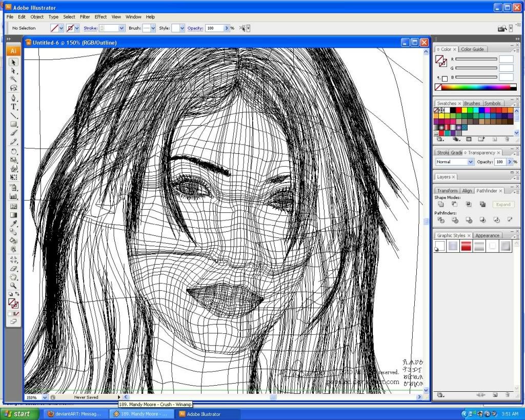
Task: Select the Column Graph tool
Action: 13,196
